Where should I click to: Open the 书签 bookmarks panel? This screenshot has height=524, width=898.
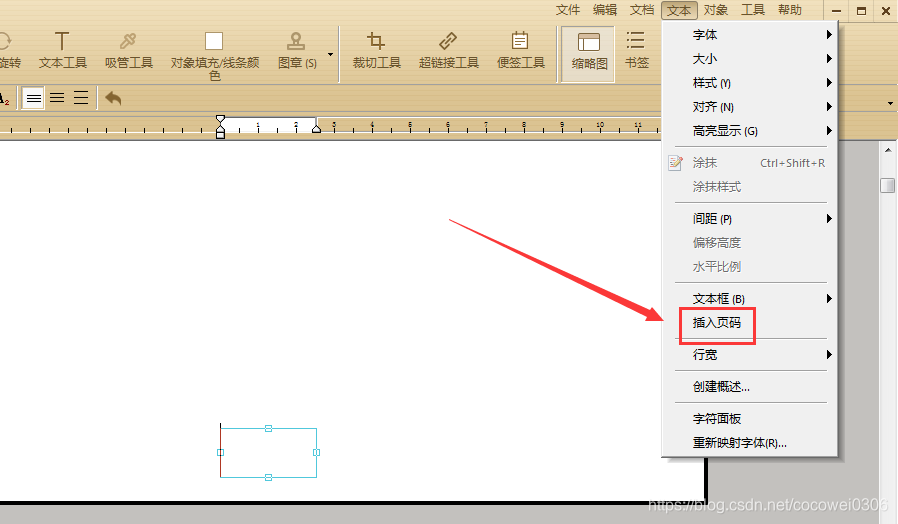pos(636,50)
